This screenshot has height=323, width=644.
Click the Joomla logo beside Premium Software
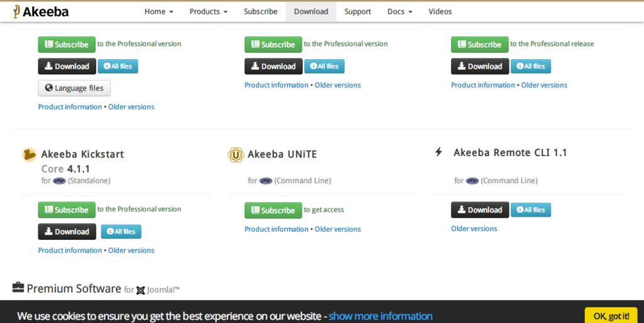[142, 290]
